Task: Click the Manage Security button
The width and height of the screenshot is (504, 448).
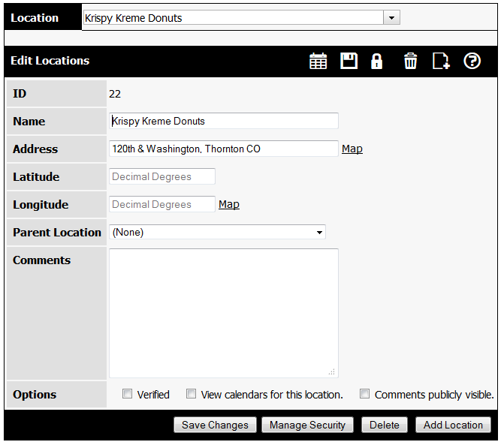Action: click(307, 425)
